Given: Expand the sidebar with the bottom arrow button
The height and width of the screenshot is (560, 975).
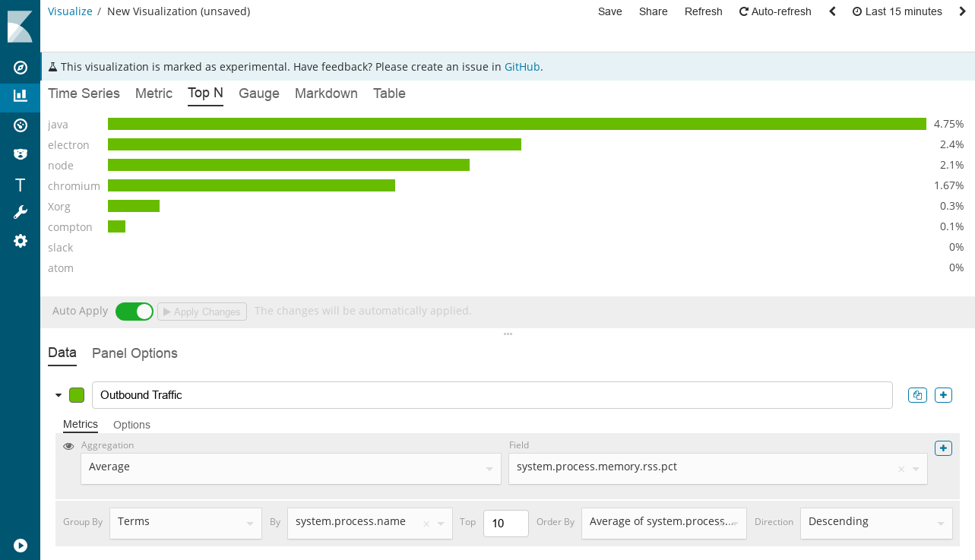Looking at the screenshot, I should click(21, 545).
